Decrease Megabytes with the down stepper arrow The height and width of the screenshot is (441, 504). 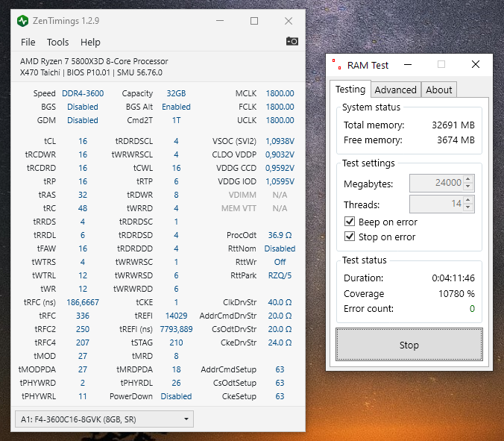(468, 187)
